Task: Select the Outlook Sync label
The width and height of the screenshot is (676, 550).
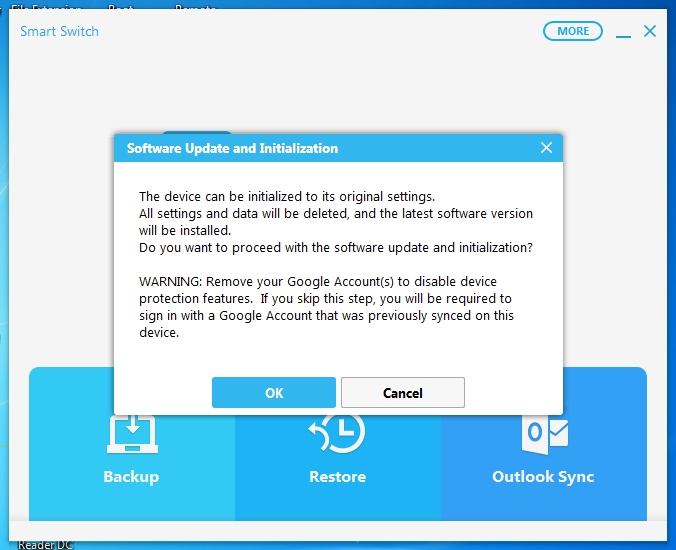Action: pyautogui.click(x=543, y=477)
